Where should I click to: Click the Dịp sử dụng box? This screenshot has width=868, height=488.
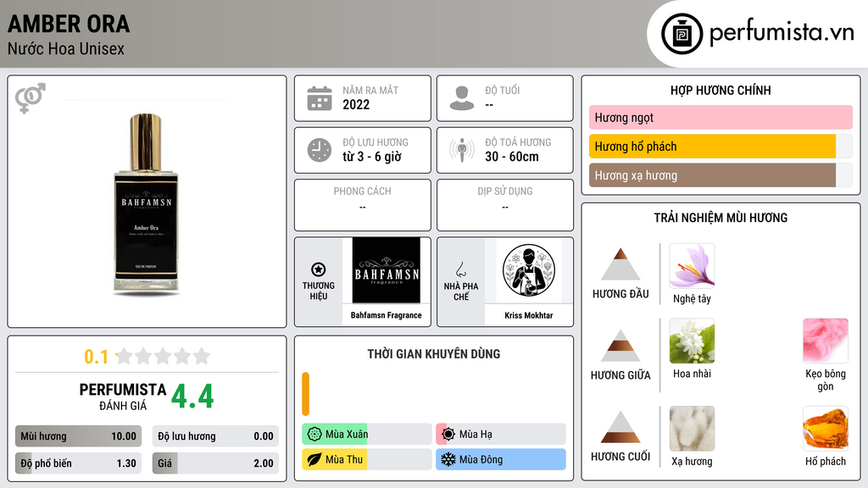tap(505, 205)
